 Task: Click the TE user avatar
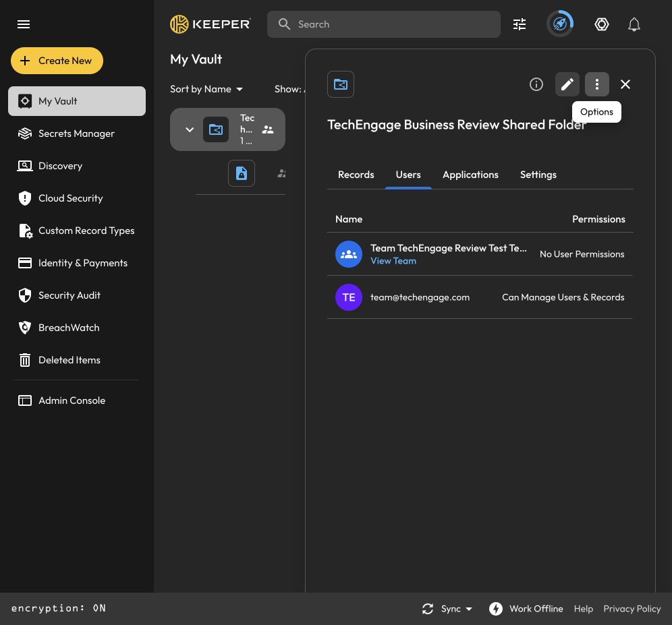click(348, 297)
